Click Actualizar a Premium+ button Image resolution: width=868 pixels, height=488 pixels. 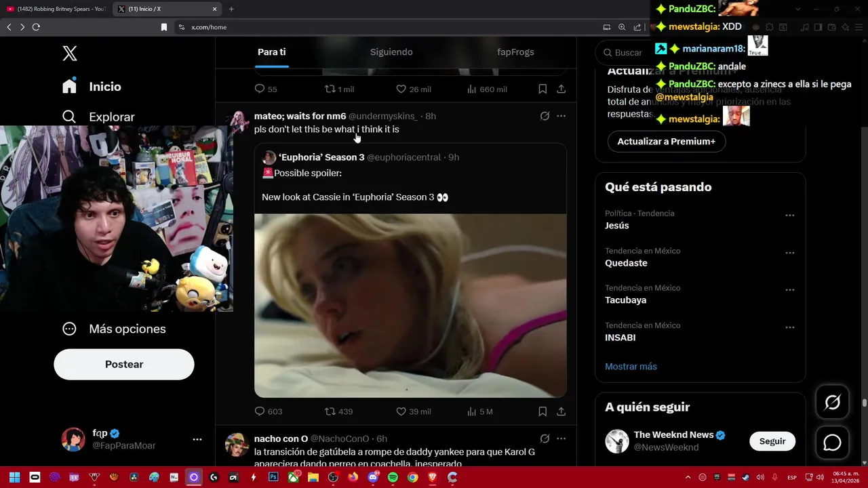667,142
